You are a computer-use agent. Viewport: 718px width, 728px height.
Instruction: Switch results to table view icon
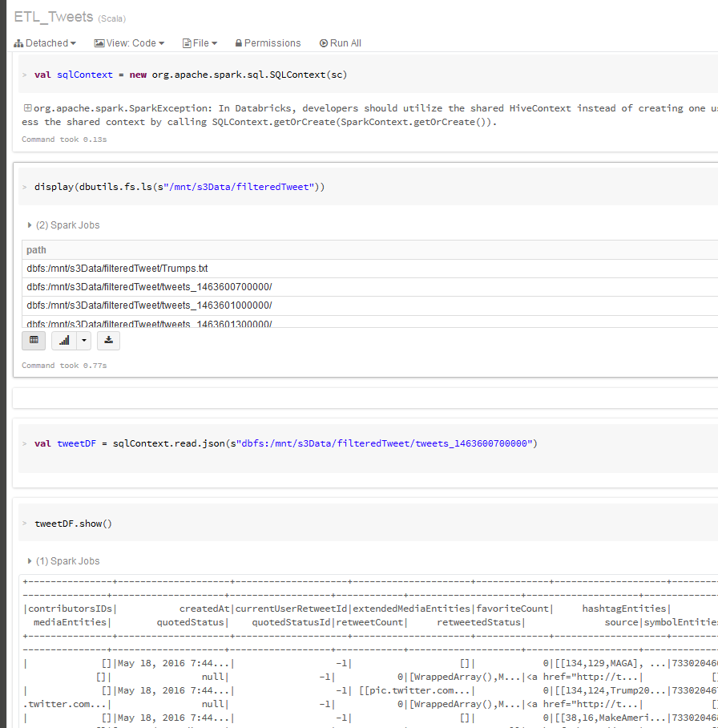coord(34,340)
